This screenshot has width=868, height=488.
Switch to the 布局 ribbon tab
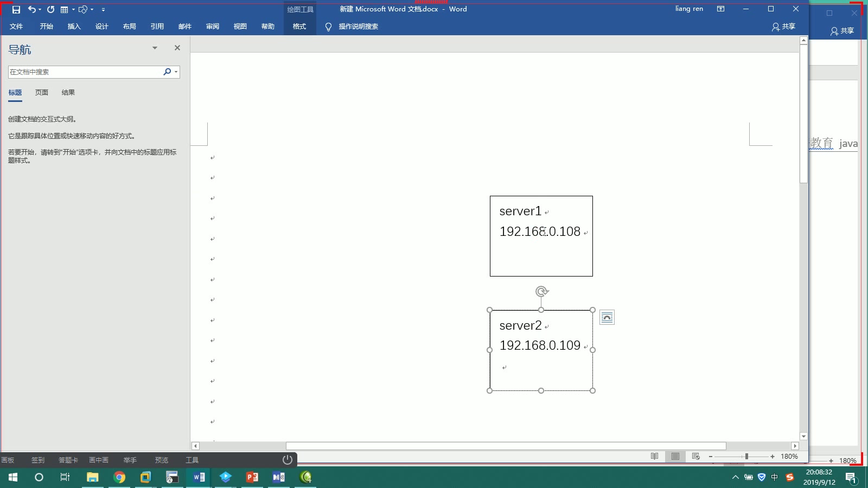point(129,27)
